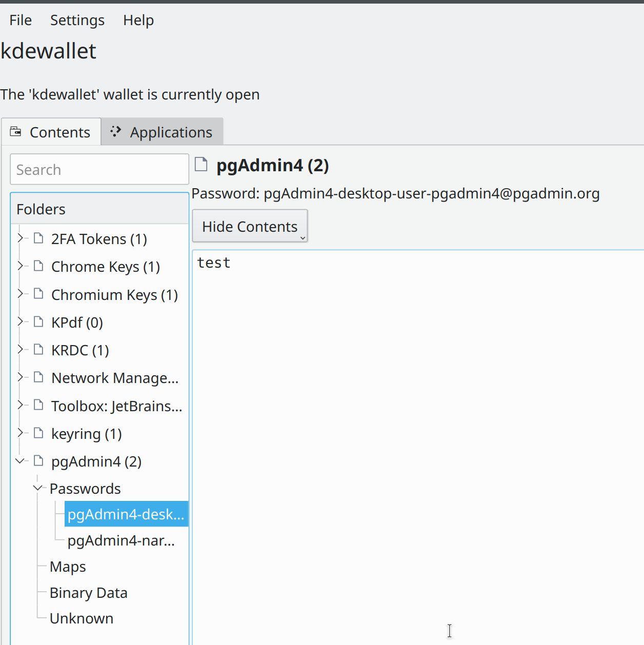Select the Toolbox: JetBrains... folder
Screen dimensions: 644x645
click(x=117, y=406)
